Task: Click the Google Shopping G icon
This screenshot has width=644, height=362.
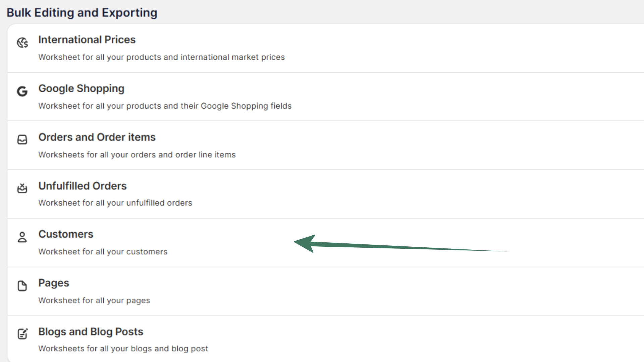Action: (x=22, y=91)
